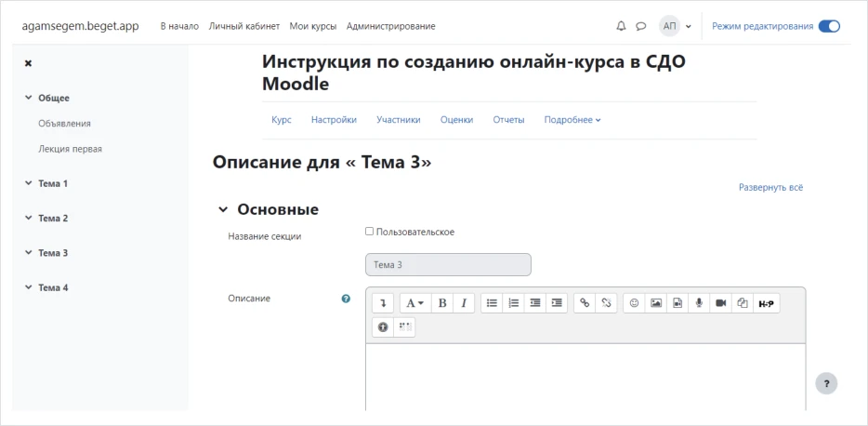Image resolution: width=868 pixels, height=426 pixels.
Task: Click the Название секции label
Action: click(x=265, y=236)
